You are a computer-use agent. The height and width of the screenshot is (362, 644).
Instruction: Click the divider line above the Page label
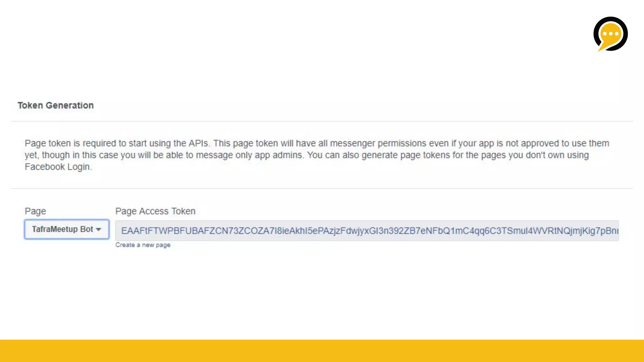pyautogui.click(x=322, y=189)
